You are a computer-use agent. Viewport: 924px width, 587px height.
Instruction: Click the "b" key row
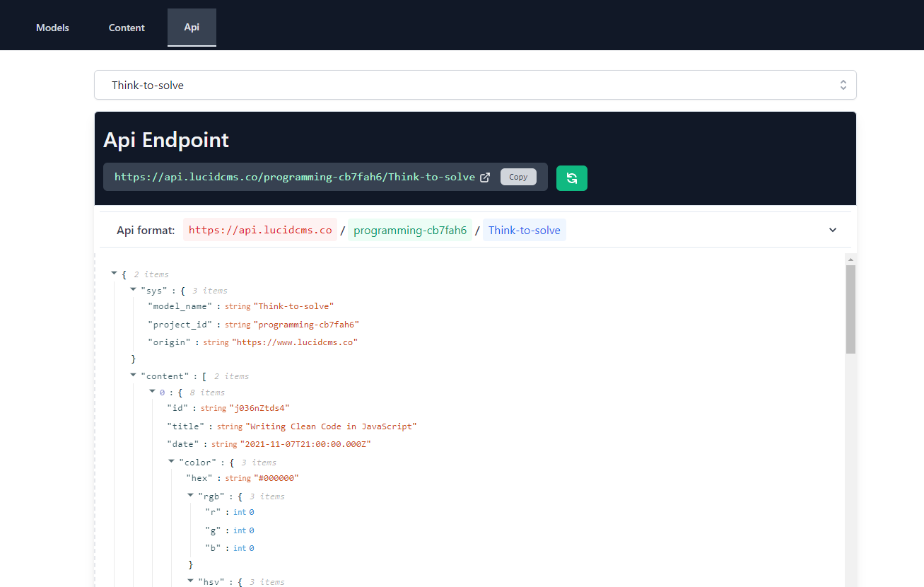click(x=229, y=548)
